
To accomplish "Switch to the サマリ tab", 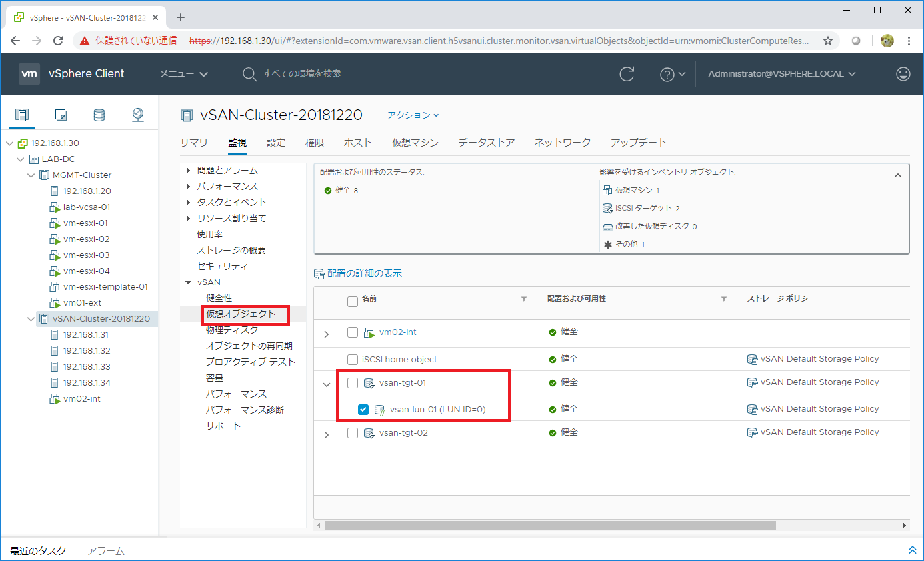I will (x=194, y=143).
